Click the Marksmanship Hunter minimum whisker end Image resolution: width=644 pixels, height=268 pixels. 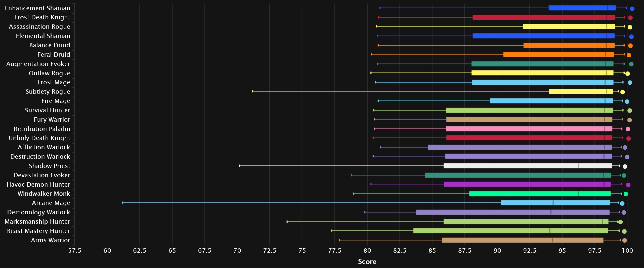click(287, 222)
